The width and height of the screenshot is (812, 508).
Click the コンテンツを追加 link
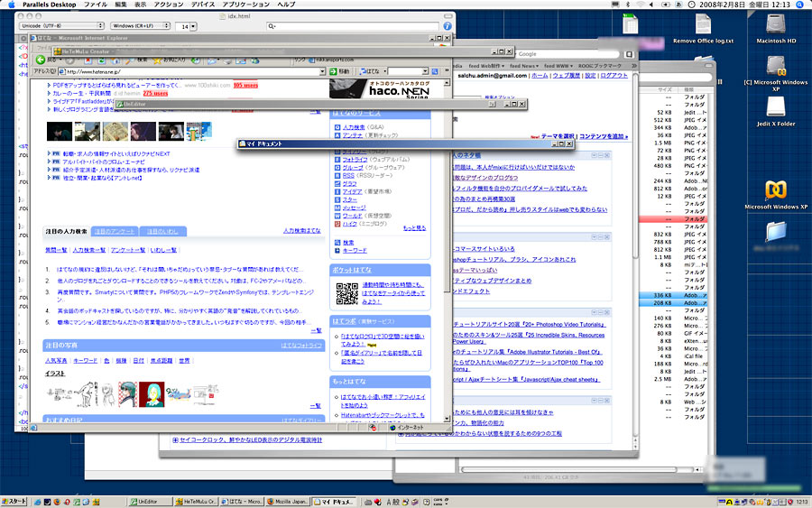604,136
